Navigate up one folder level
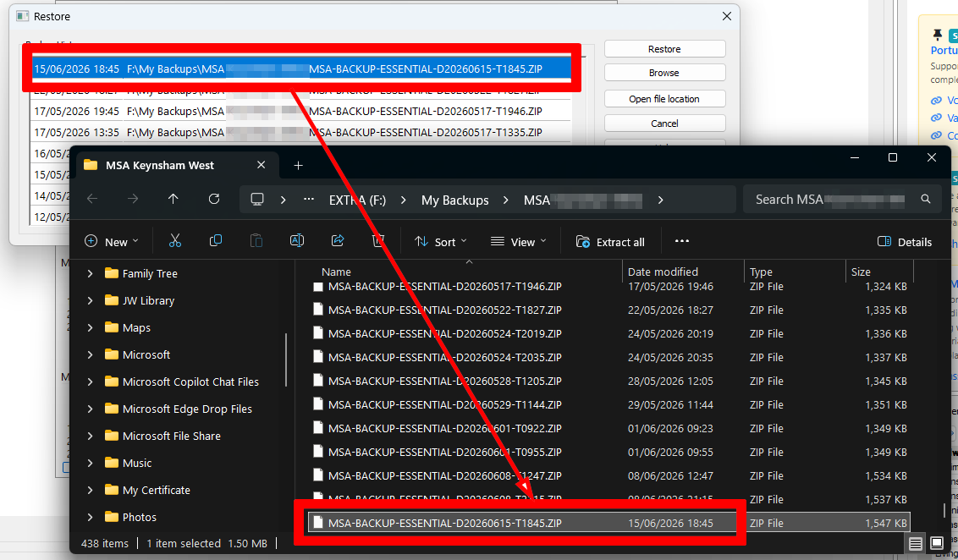Screen dimensions: 958x560 [x=173, y=199]
